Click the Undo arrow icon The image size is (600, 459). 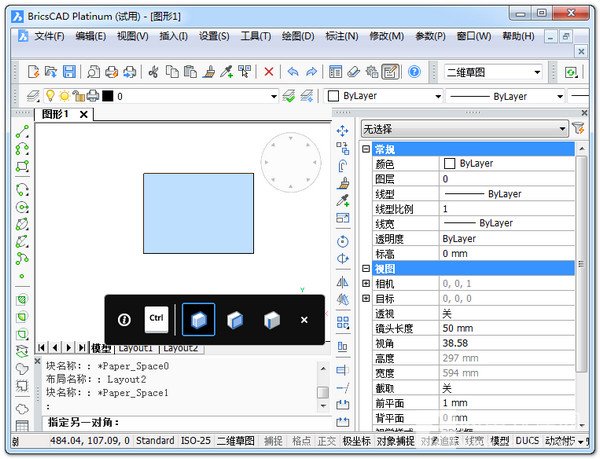(292, 72)
